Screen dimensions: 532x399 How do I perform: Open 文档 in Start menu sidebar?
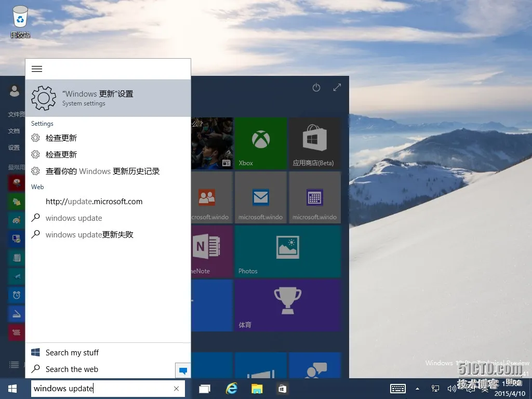point(14,131)
